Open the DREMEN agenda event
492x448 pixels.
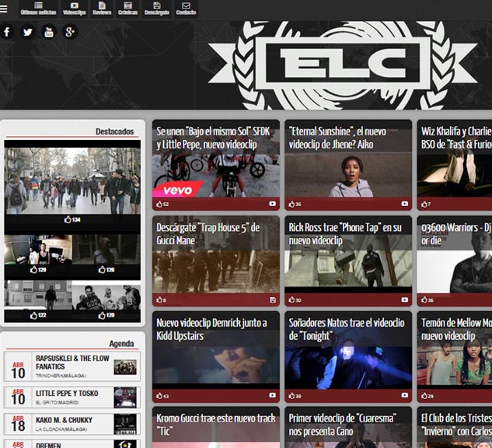[72, 444]
